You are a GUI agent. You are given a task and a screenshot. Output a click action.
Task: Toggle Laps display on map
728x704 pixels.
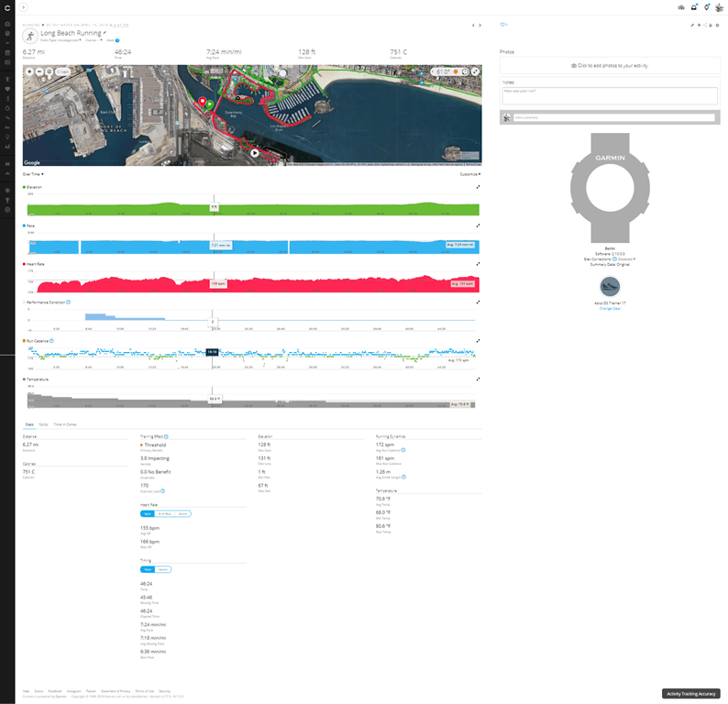point(62,71)
